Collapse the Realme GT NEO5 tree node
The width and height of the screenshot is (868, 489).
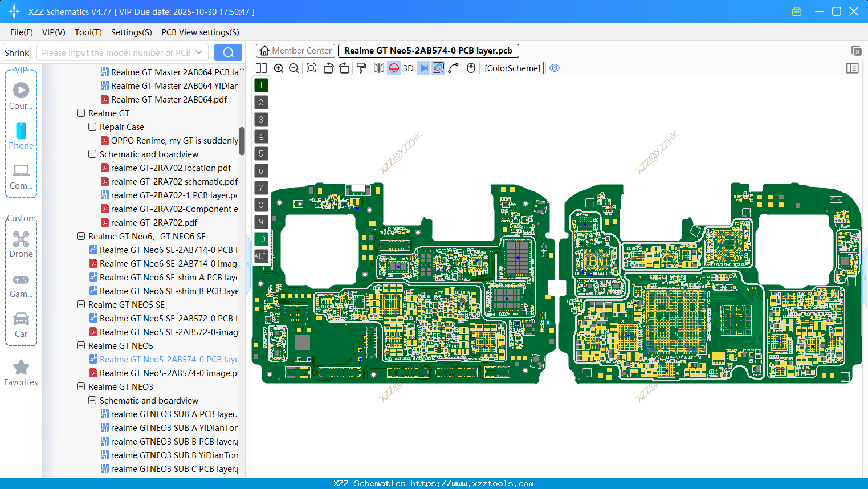pos(81,345)
